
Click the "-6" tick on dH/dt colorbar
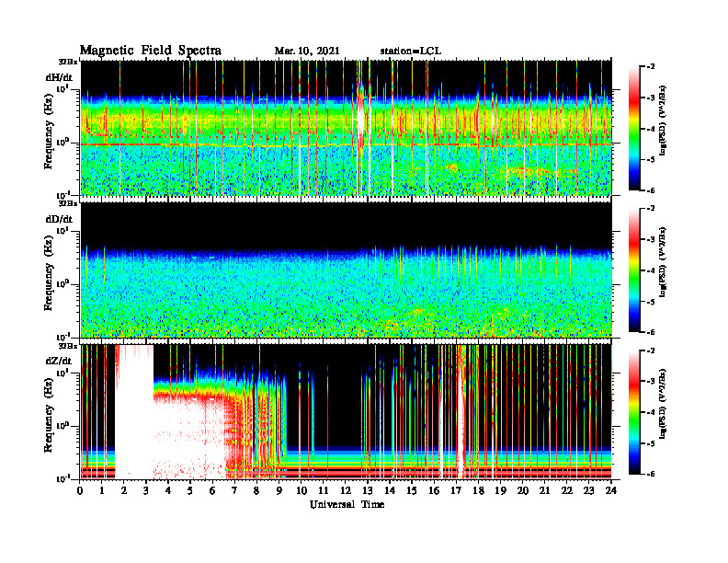click(x=650, y=190)
